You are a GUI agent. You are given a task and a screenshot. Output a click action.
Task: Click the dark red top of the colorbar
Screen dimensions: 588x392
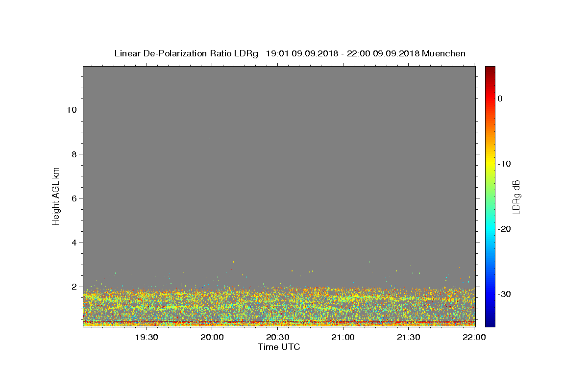pos(490,69)
